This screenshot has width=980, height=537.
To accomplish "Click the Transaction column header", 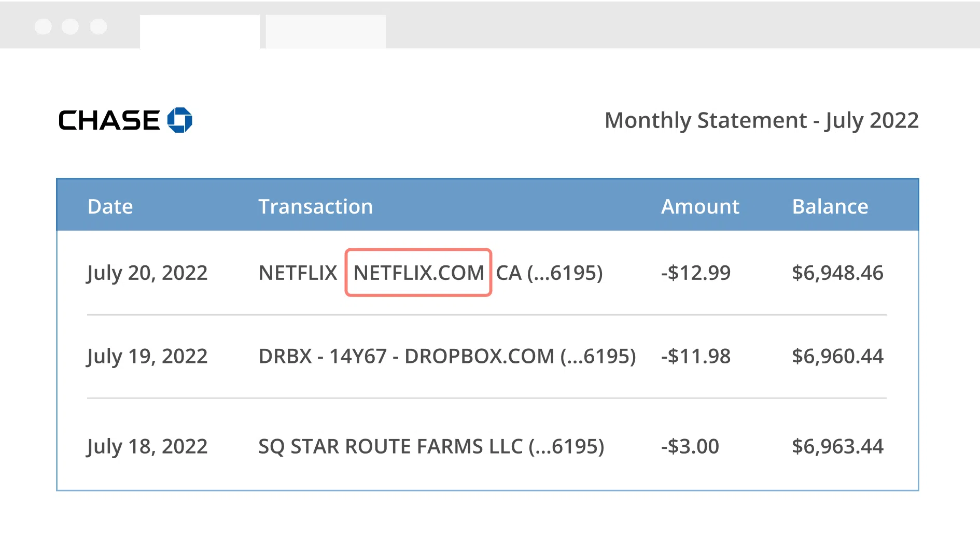I will pyautogui.click(x=315, y=206).
